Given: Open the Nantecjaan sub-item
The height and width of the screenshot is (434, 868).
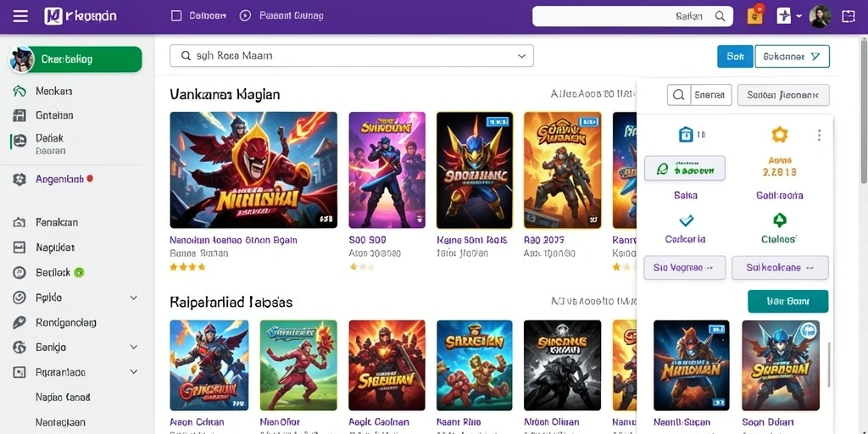Looking at the screenshot, I should point(60,422).
